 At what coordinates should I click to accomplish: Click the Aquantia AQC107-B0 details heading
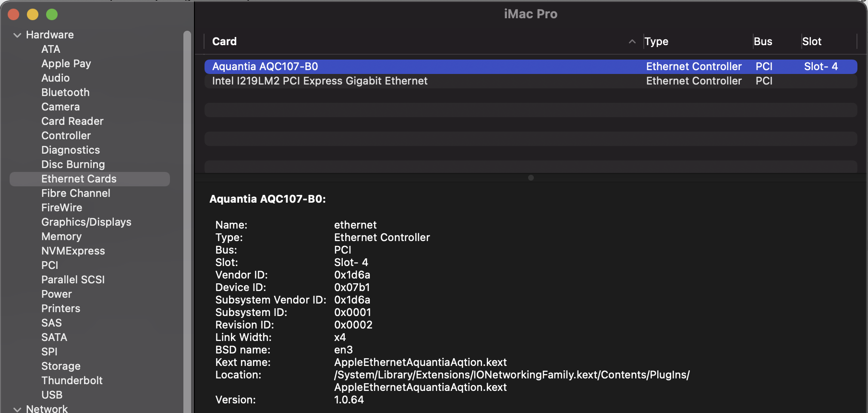(267, 199)
